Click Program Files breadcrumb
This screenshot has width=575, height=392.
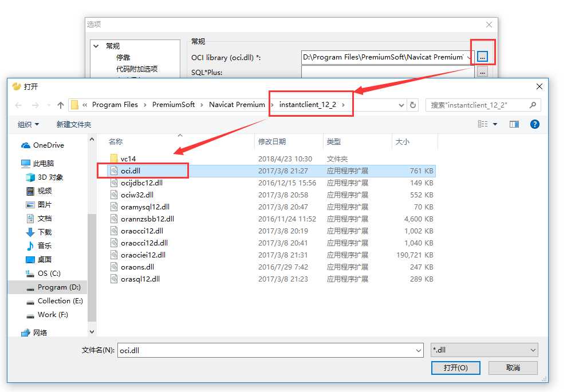tap(115, 105)
